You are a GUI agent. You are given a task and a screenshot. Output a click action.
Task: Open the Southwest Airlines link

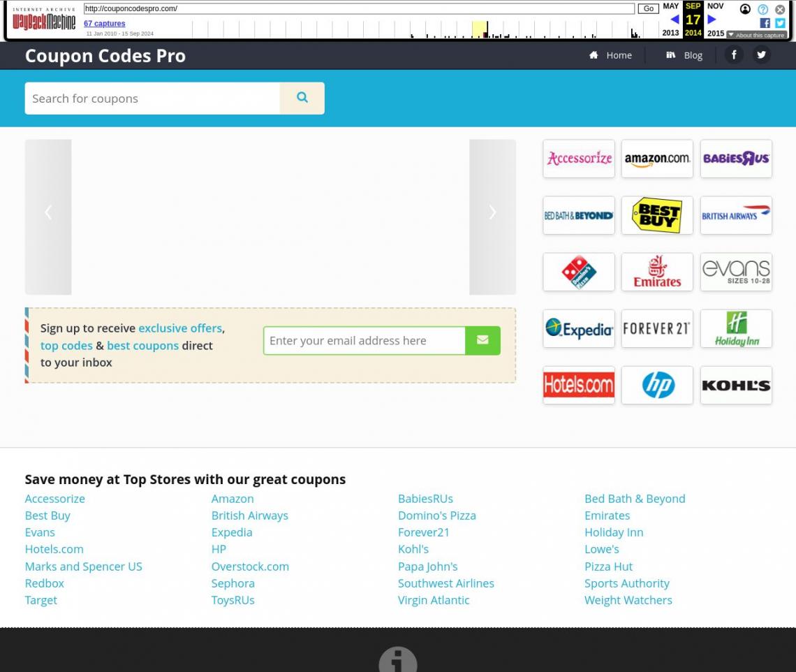445,583
